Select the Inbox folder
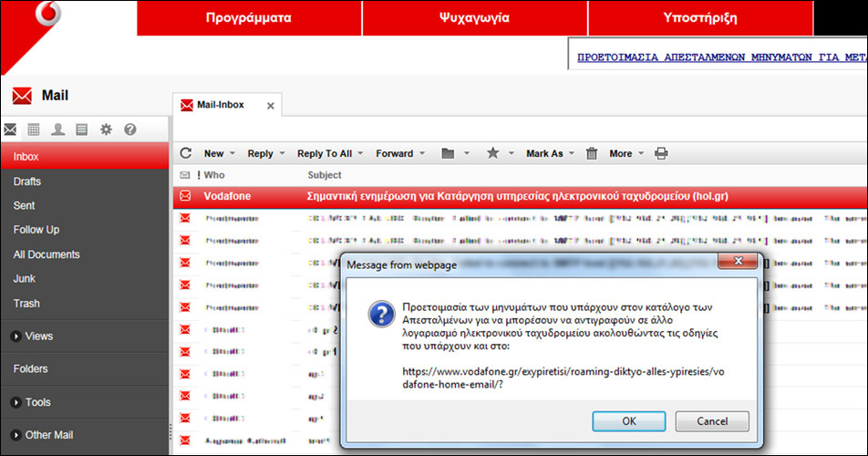This screenshot has width=868, height=456. point(85,157)
